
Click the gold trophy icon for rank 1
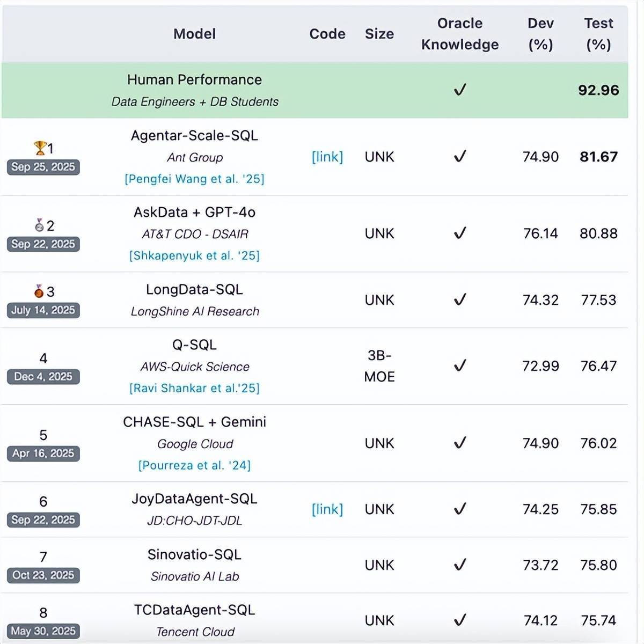39,148
